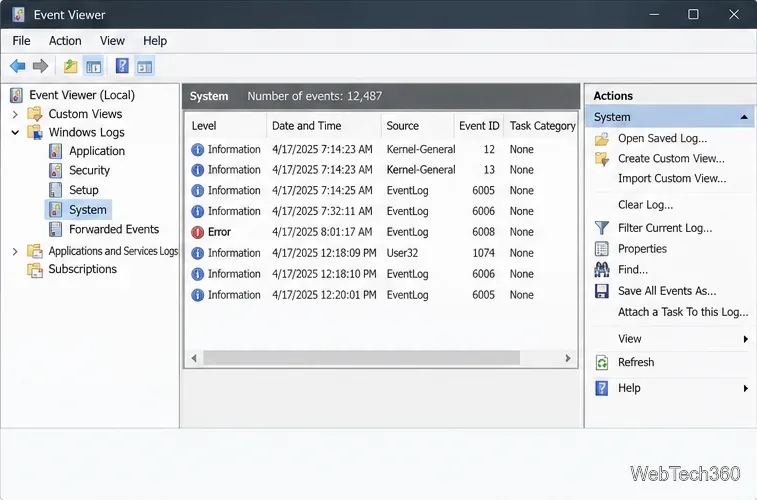This screenshot has height=500, width=757.
Task: Open the Action menu
Action: point(65,41)
